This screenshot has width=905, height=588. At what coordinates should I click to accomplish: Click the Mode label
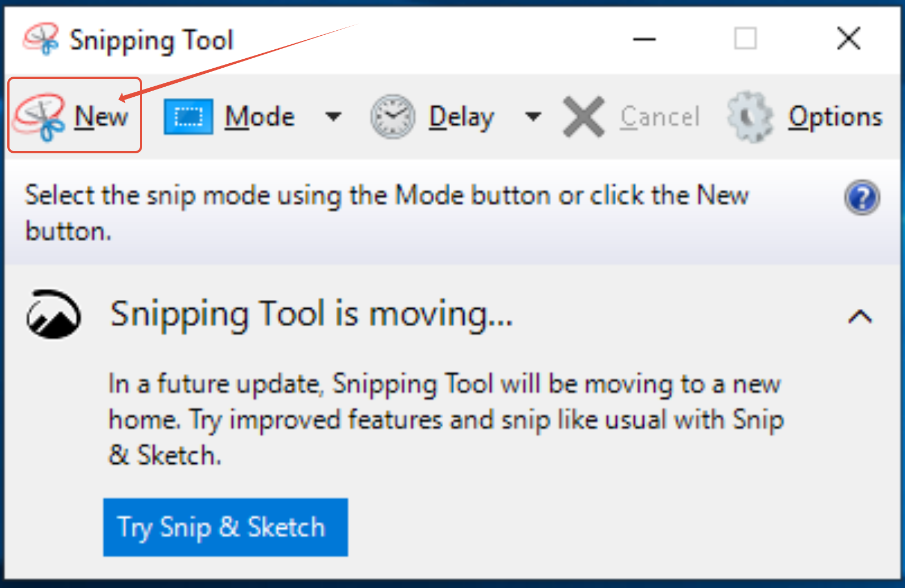[x=260, y=116]
